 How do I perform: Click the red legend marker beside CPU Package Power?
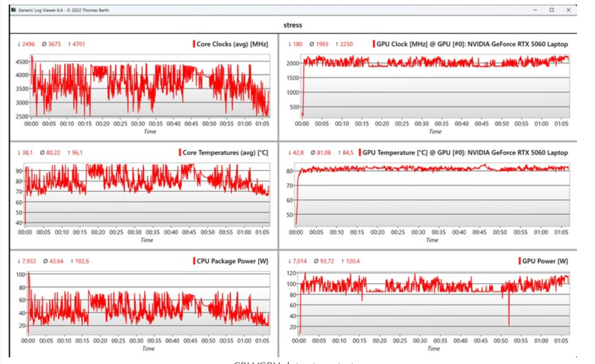point(194,261)
